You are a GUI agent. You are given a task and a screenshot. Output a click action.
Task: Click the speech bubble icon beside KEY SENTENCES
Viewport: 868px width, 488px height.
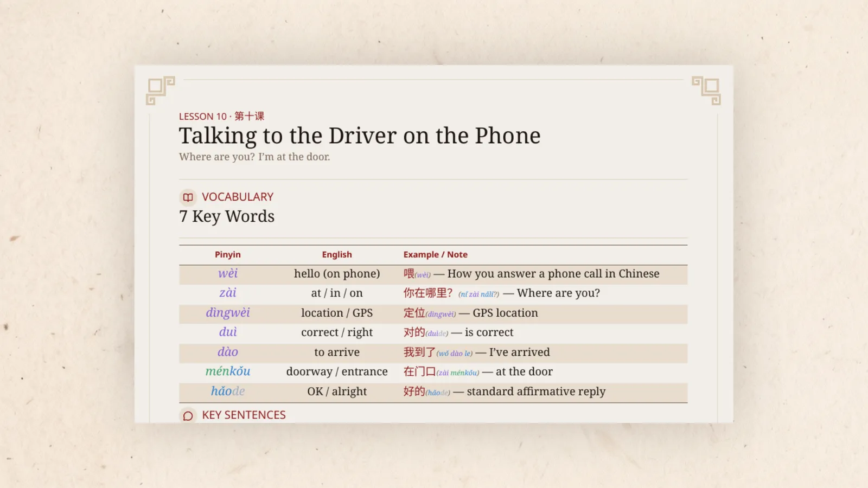(188, 415)
